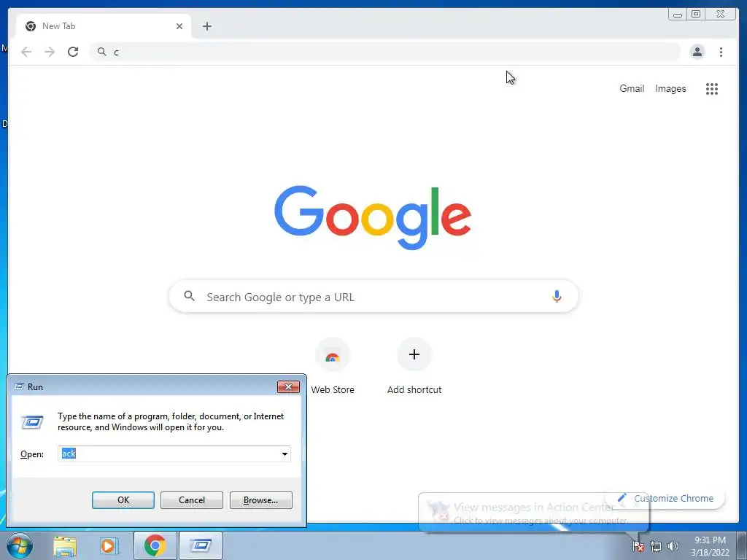Restore down the Chrome window
This screenshot has height=560, width=747.
(x=695, y=15)
